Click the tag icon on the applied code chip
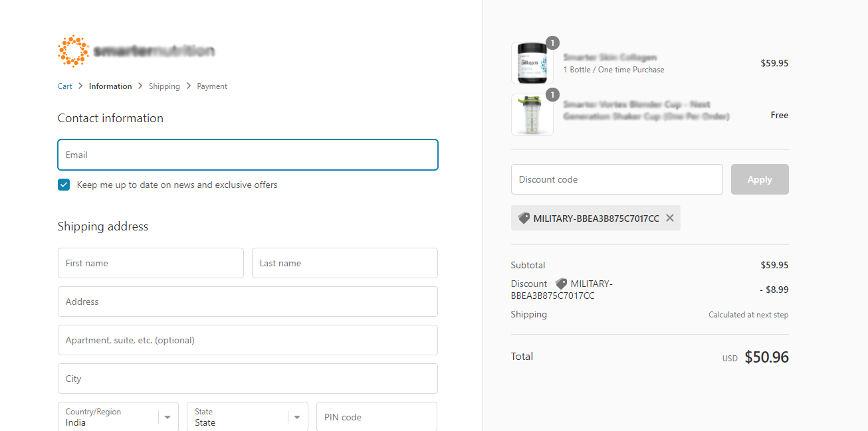Image resolution: width=868 pixels, height=431 pixels. [x=524, y=218]
